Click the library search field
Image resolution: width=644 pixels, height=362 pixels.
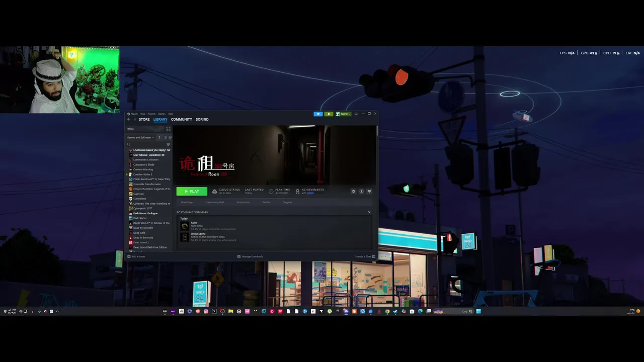coord(147,144)
